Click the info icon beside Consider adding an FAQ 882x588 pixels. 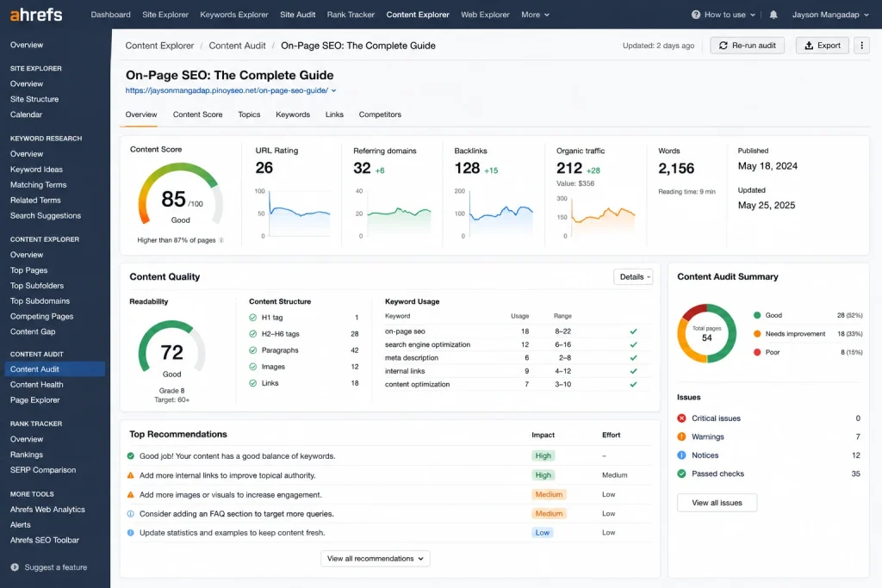131,514
